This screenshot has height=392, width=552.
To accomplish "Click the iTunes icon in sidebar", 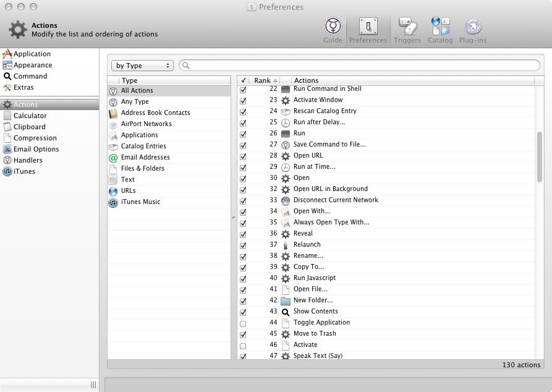I will (7, 171).
